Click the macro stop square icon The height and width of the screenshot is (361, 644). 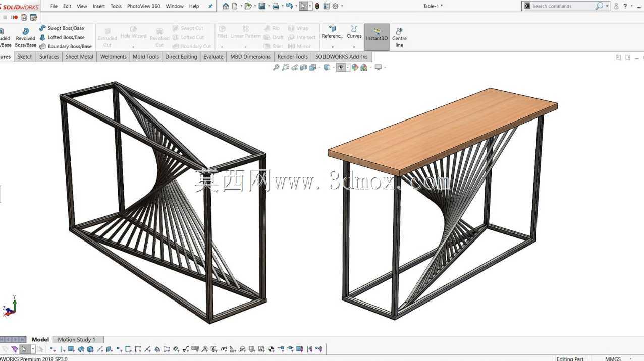click(x=5, y=17)
